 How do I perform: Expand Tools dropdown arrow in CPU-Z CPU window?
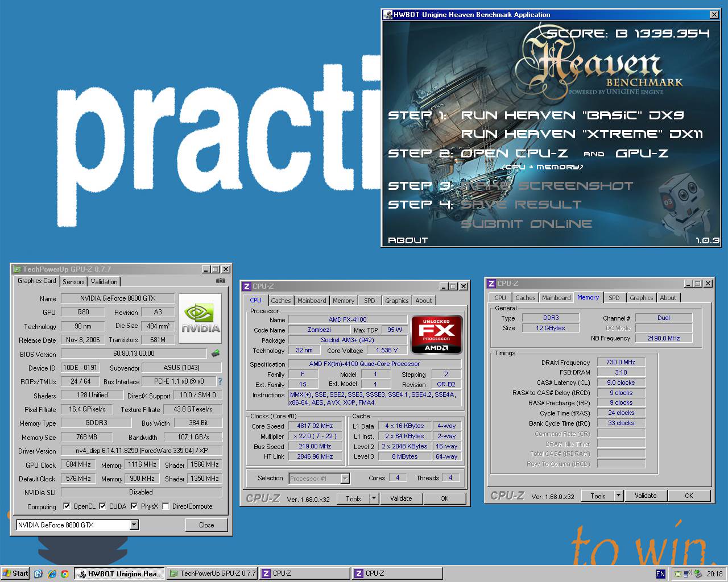click(x=374, y=498)
